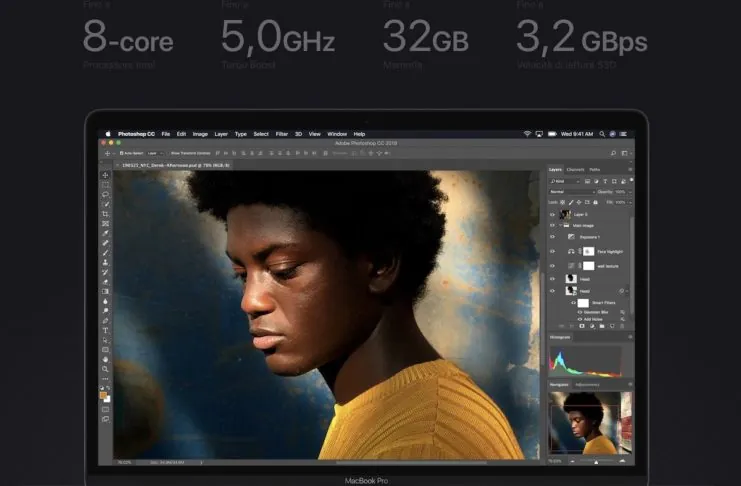Select the Eyedropper tool
741x486 pixels.
point(106,232)
